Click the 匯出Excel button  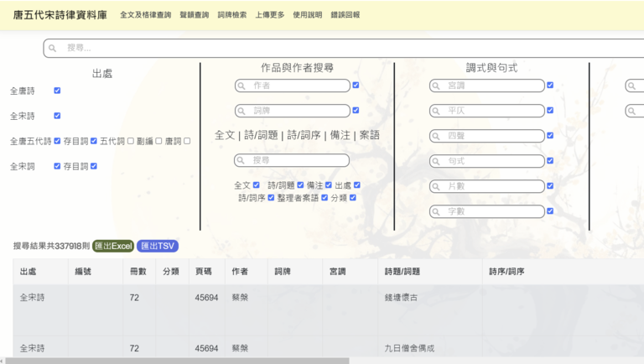(x=112, y=246)
